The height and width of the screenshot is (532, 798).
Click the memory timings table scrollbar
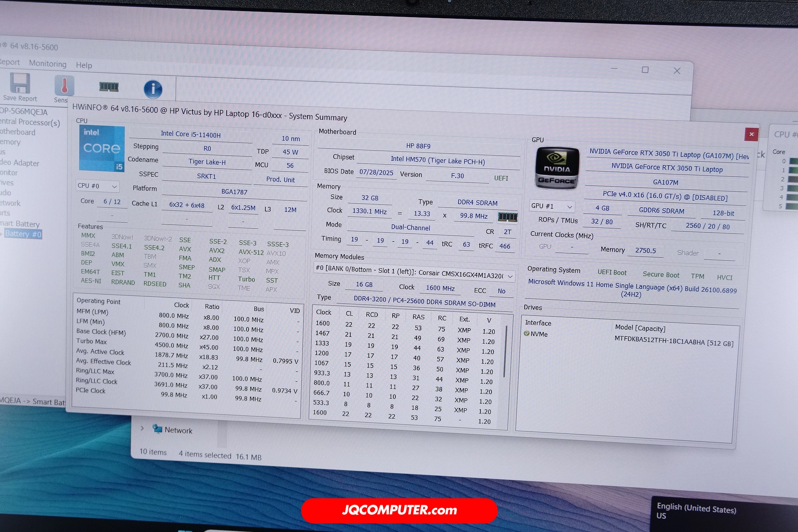(x=506, y=351)
